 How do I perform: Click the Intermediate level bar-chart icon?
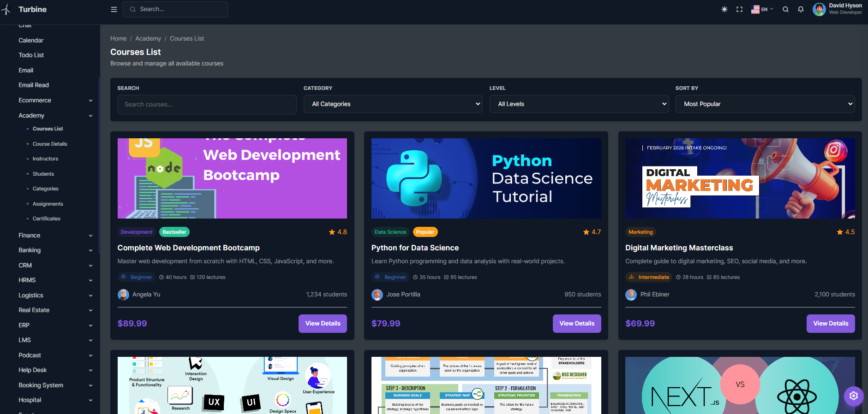tap(631, 277)
